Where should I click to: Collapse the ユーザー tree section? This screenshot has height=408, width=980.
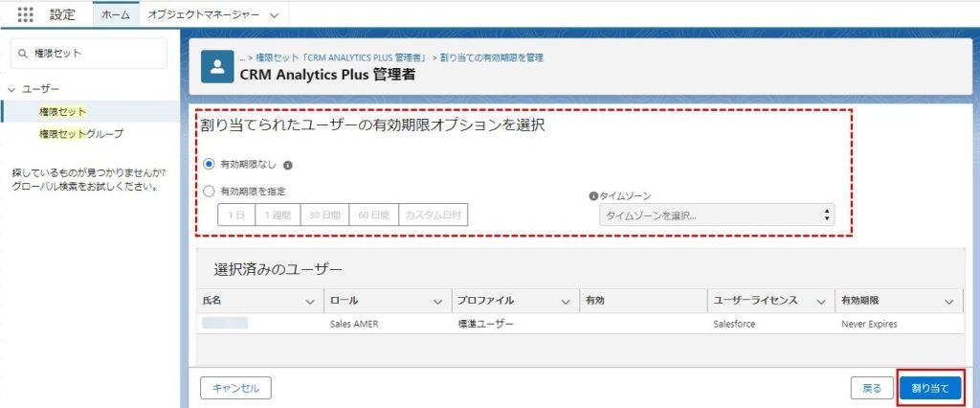click(11, 89)
